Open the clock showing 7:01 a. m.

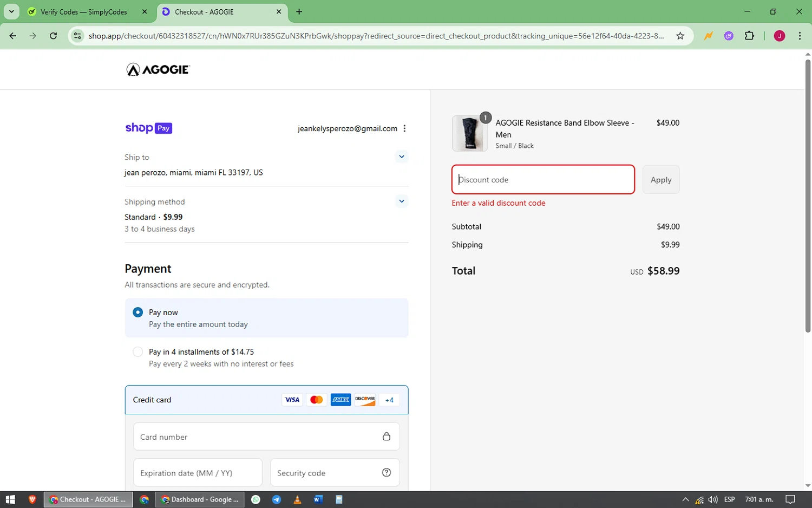tap(759, 499)
